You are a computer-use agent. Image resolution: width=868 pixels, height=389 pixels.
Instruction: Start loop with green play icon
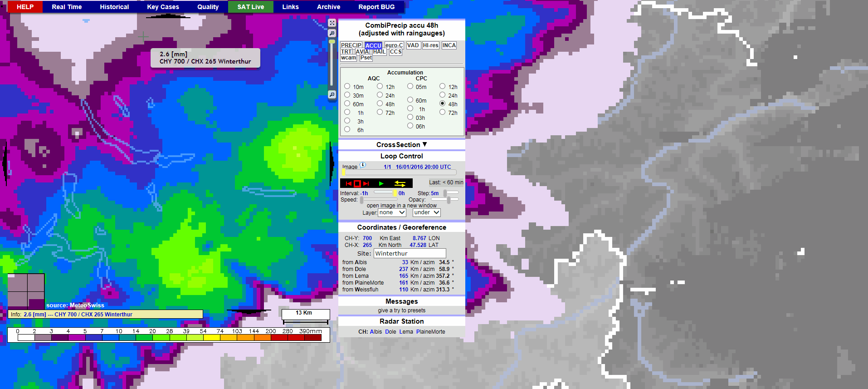coord(381,183)
